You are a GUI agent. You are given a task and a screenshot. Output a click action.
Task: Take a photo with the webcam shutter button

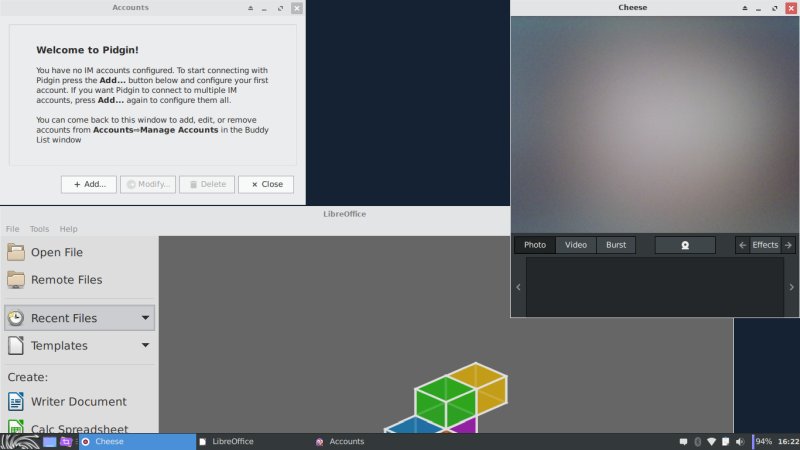pos(685,245)
